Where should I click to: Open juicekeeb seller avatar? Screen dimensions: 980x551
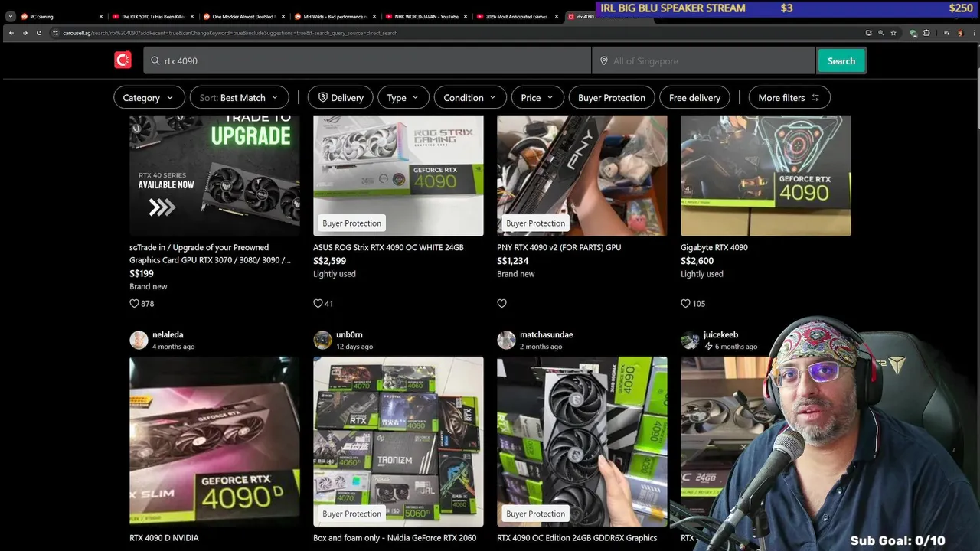(690, 340)
